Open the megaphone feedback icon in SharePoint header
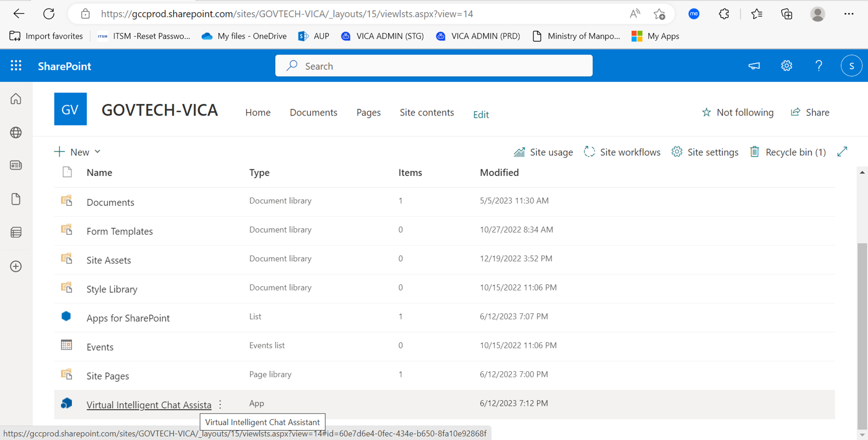This screenshot has width=868, height=440. [x=754, y=66]
